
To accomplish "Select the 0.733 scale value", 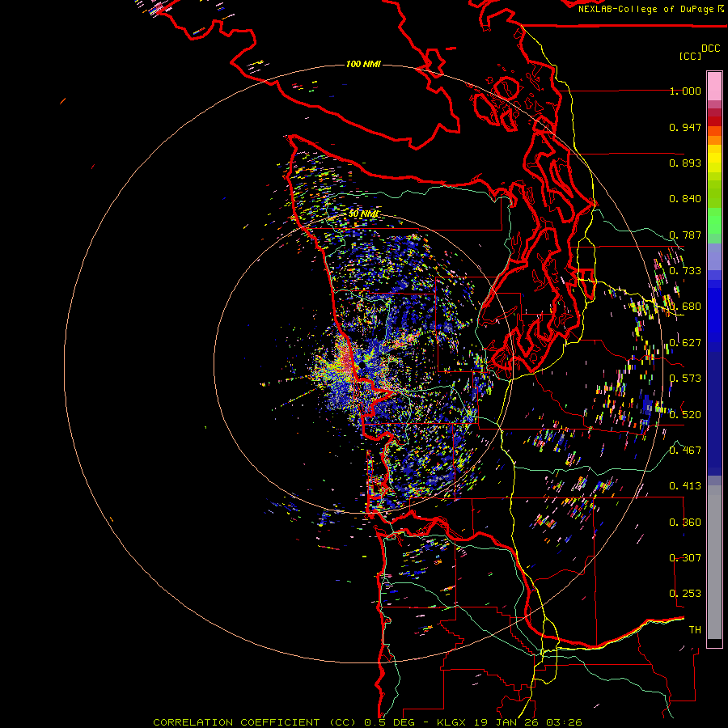I will [685, 271].
